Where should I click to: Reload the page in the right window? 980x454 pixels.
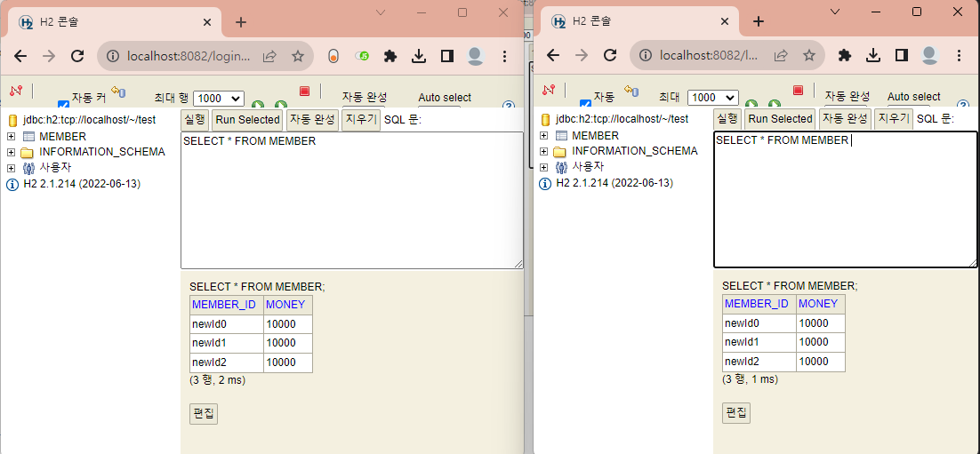click(610, 56)
